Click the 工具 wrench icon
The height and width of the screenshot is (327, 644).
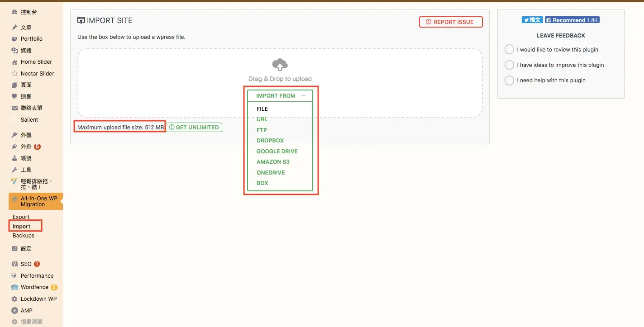click(x=14, y=170)
